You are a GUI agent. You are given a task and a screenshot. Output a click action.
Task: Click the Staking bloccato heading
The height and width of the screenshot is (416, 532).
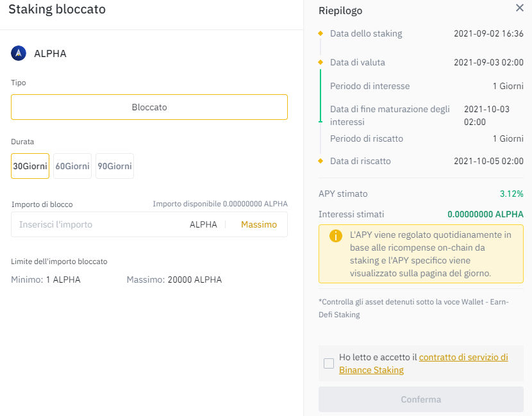[57, 9]
